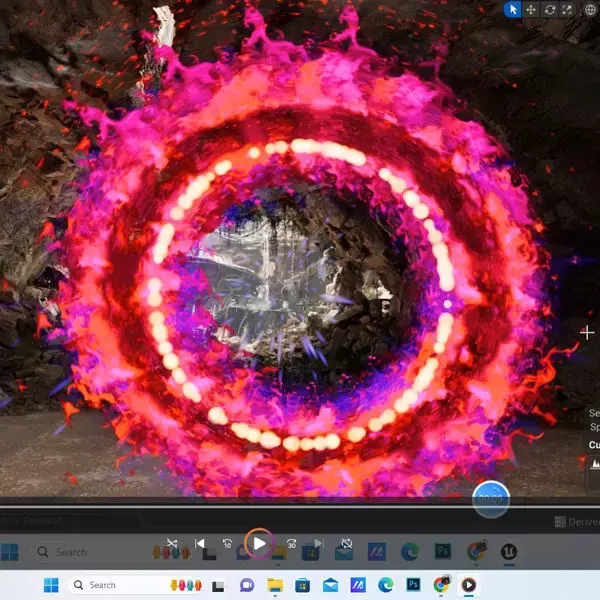Go to previous track in player
The height and width of the screenshot is (600, 600).
pos(199,544)
